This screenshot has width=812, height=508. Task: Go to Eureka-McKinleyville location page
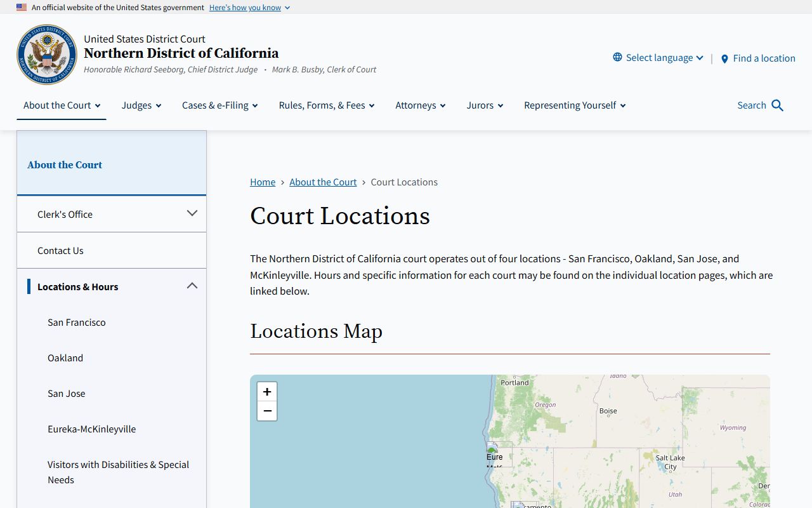[x=92, y=429]
